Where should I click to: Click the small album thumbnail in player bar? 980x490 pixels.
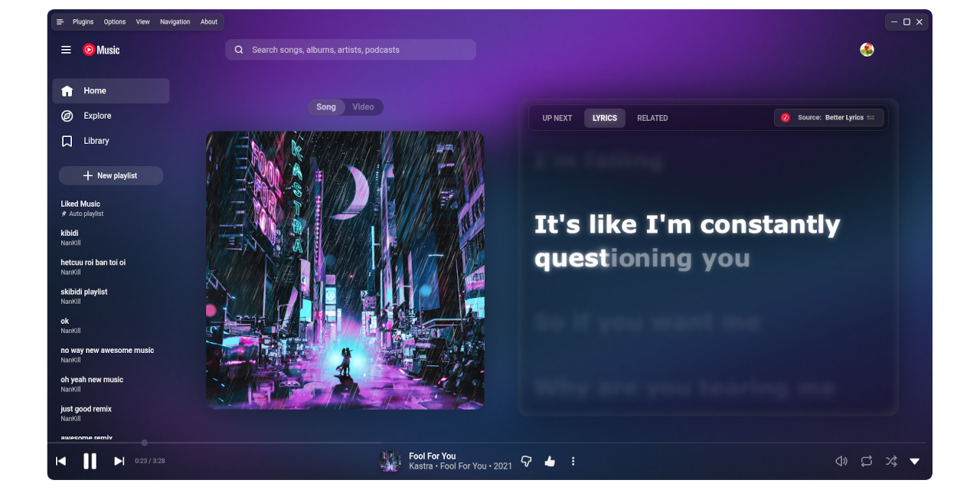tap(390, 461)
